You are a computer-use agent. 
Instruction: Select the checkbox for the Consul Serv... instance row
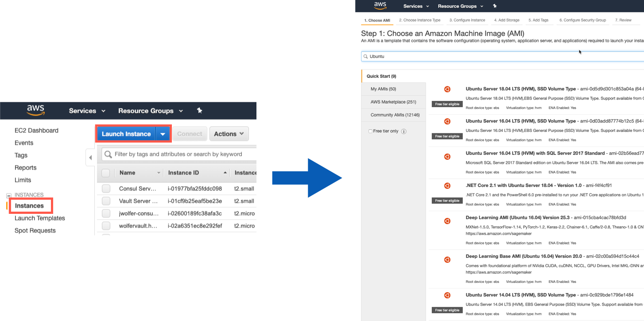pos(106,189)
